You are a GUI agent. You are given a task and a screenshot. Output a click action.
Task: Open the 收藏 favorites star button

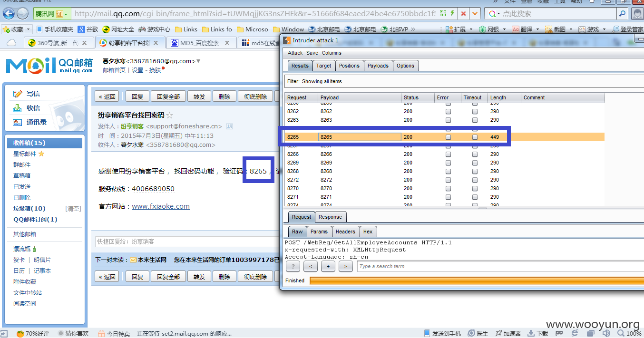(13, 29)
